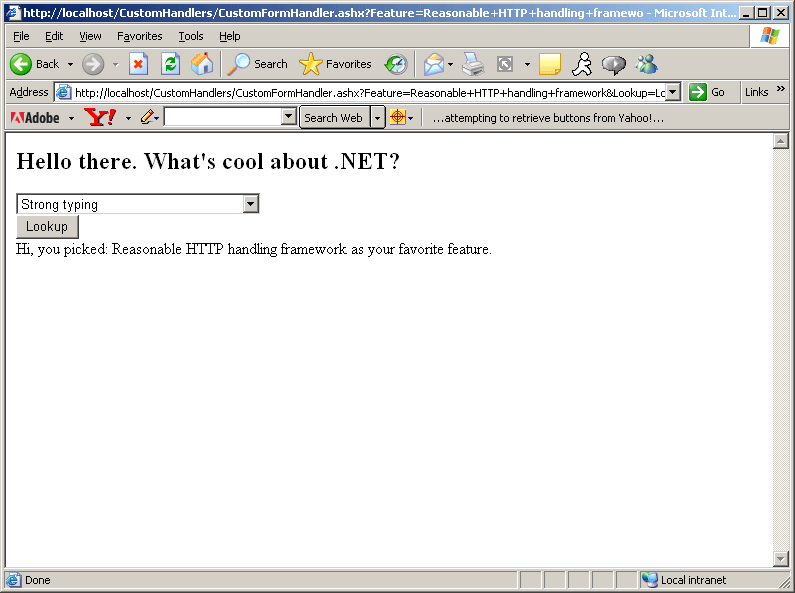The image size is (795, 593).
Task: Click the speech bubble Discuss icon
Action: tap(613, 64)
